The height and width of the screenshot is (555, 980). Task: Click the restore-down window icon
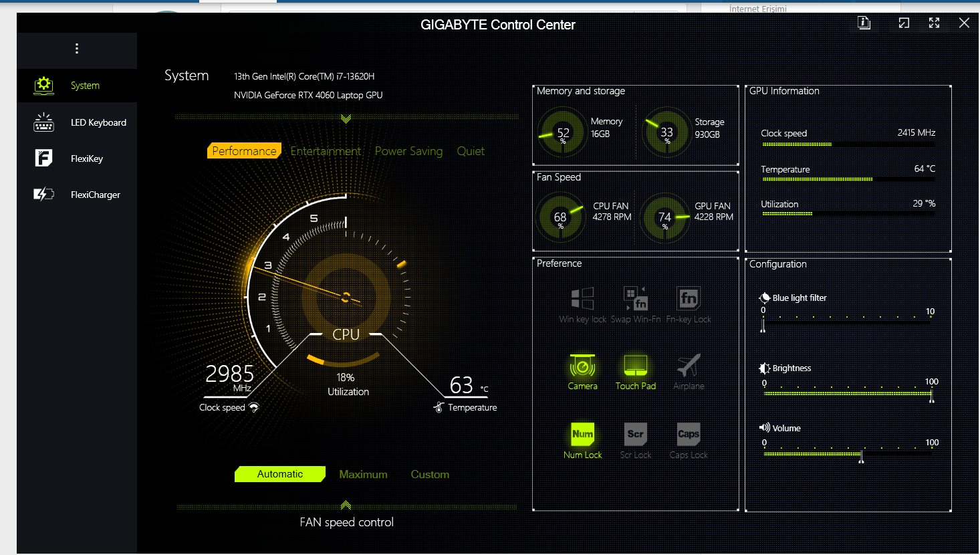click(x=904, y=23)
